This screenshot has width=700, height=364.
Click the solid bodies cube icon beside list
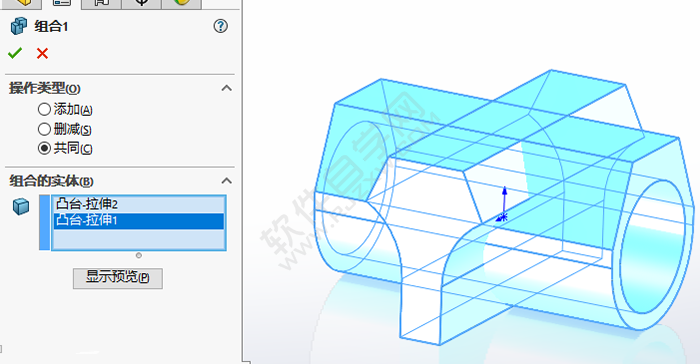pyautogui.click(x=21, y=206)
